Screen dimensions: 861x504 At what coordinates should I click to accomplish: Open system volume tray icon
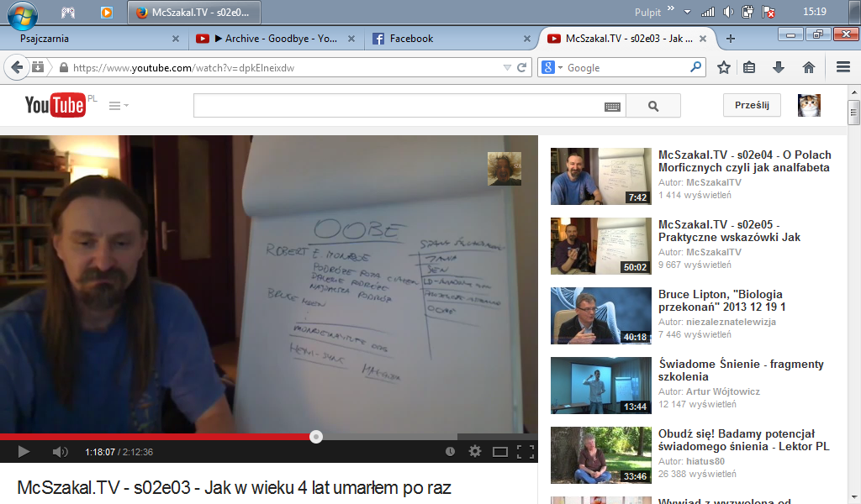point(728,12)
